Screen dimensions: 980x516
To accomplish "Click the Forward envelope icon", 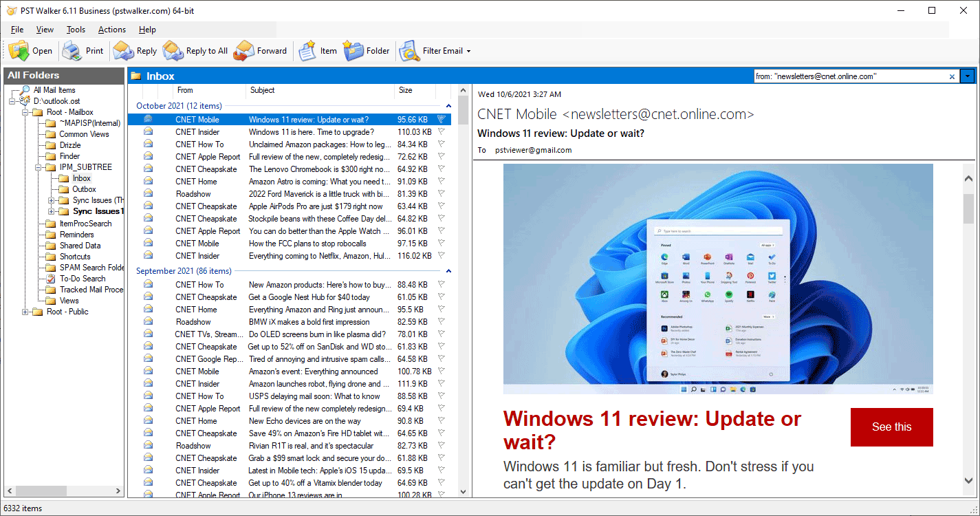I will coord(244,51).
